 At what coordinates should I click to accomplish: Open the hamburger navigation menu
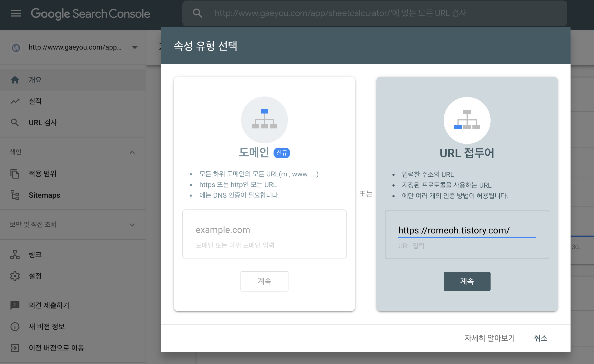[16, 13]
